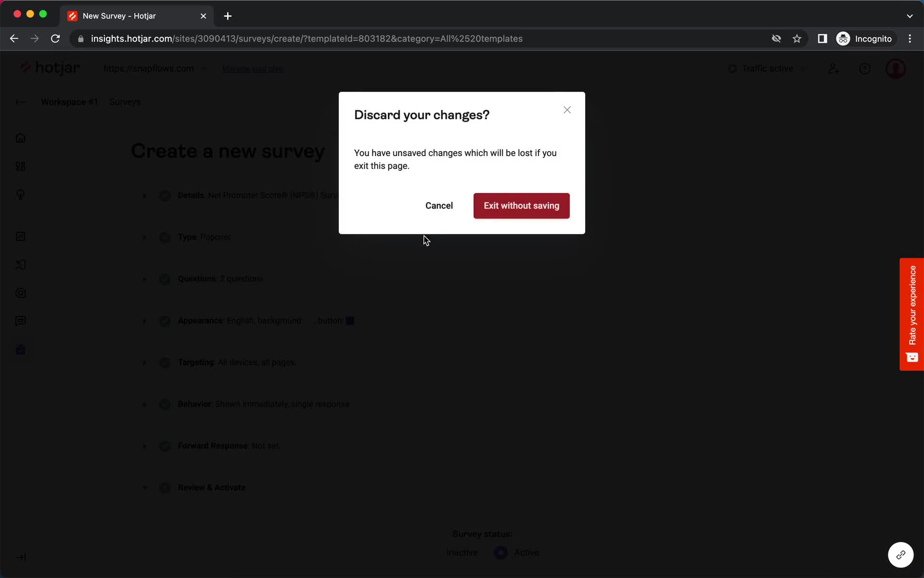Viewport: 924px width, 578px height.
Task: Click Exit without saving button
Action: 522,206
